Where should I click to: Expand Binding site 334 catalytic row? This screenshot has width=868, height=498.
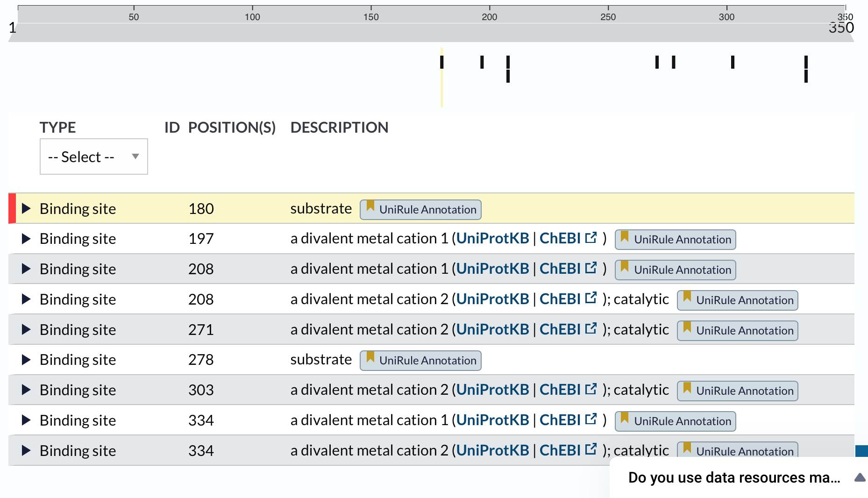(x=26, y=450)
